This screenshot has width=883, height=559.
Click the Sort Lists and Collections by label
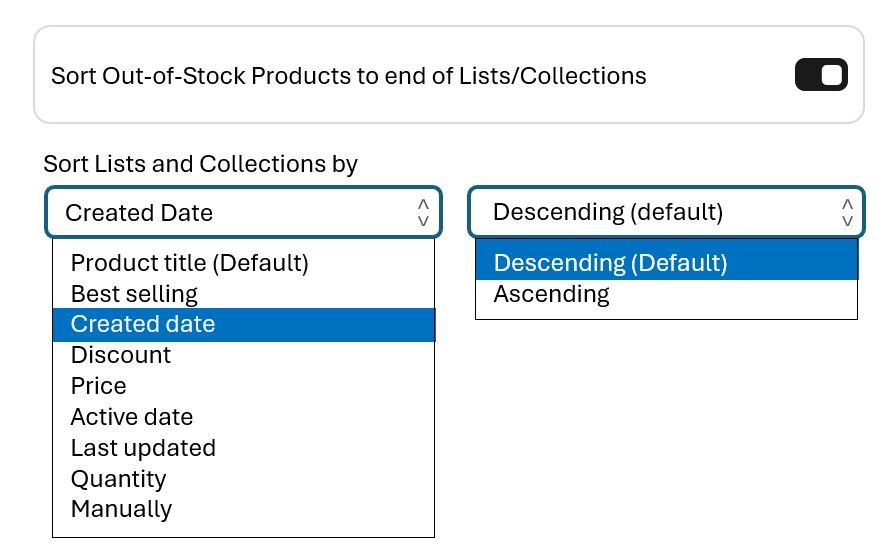click(x=200, y=164)
